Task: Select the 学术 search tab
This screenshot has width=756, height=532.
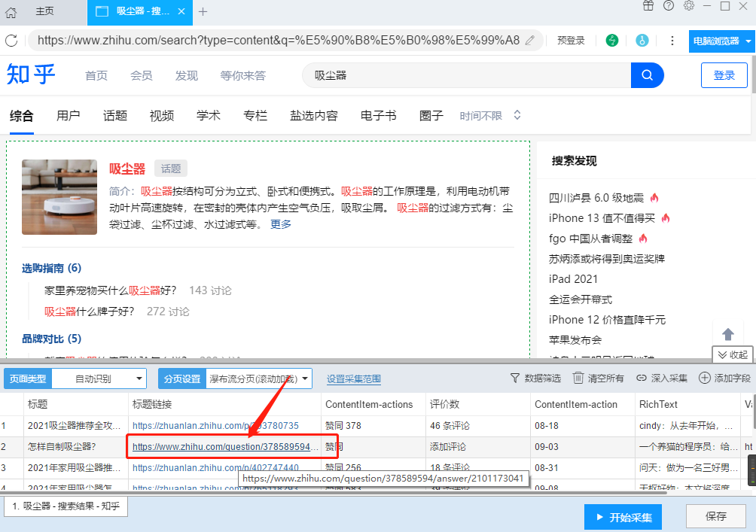Action: click(209, 116)
